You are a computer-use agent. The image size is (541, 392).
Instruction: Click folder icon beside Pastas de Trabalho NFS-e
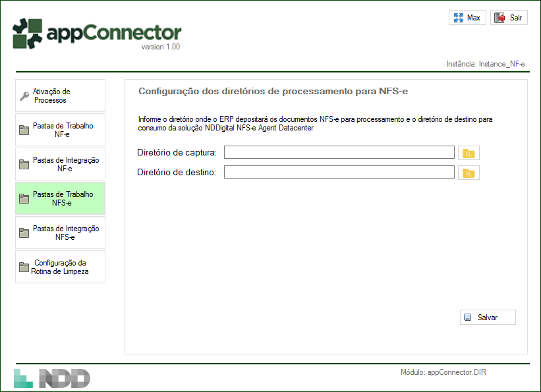click(x=24, y=198)
